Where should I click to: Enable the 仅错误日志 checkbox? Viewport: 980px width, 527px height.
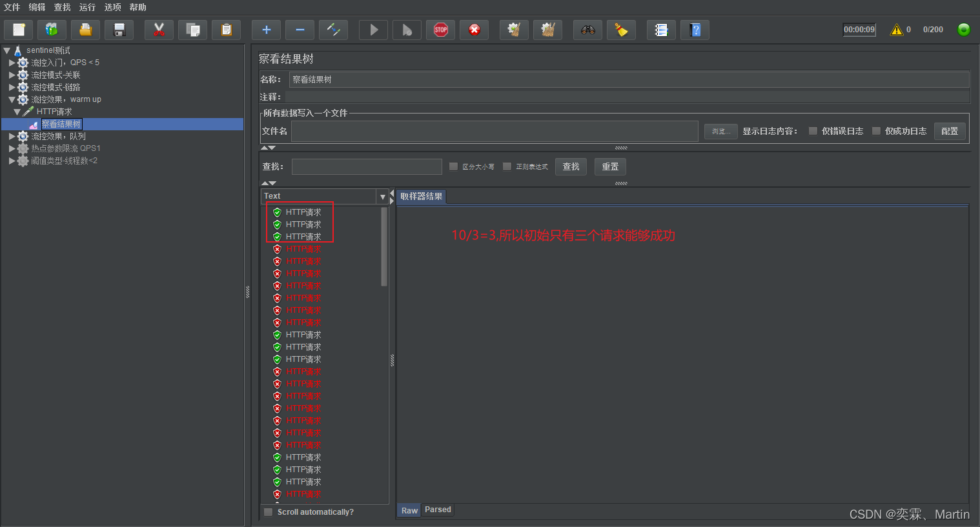point(813,131)
